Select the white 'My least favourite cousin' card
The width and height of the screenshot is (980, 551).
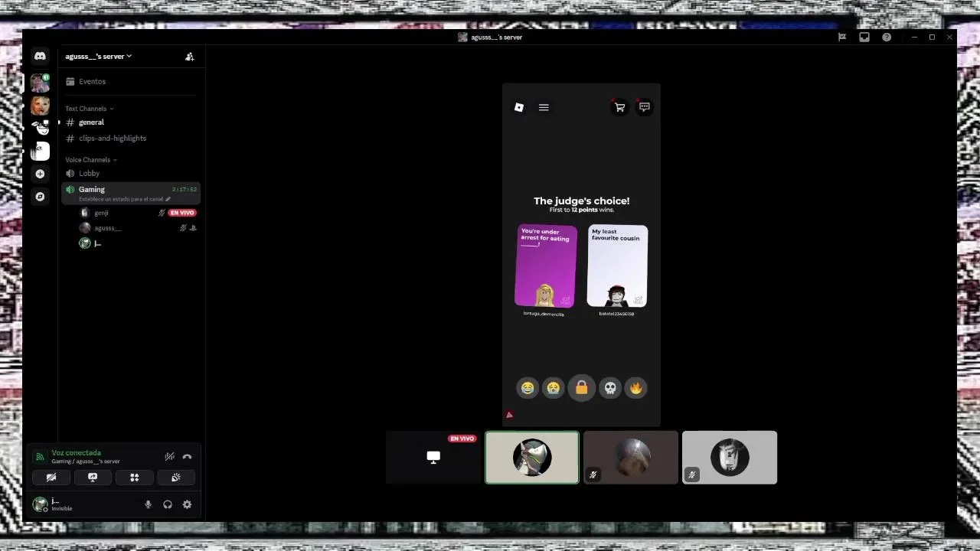[617, 266]
